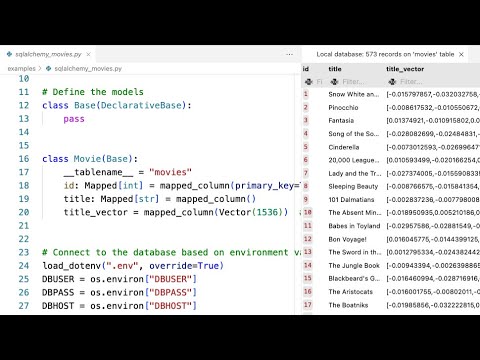
Task: Select the '20,000 League...' title cell
Action: click(x=354, y=160)
